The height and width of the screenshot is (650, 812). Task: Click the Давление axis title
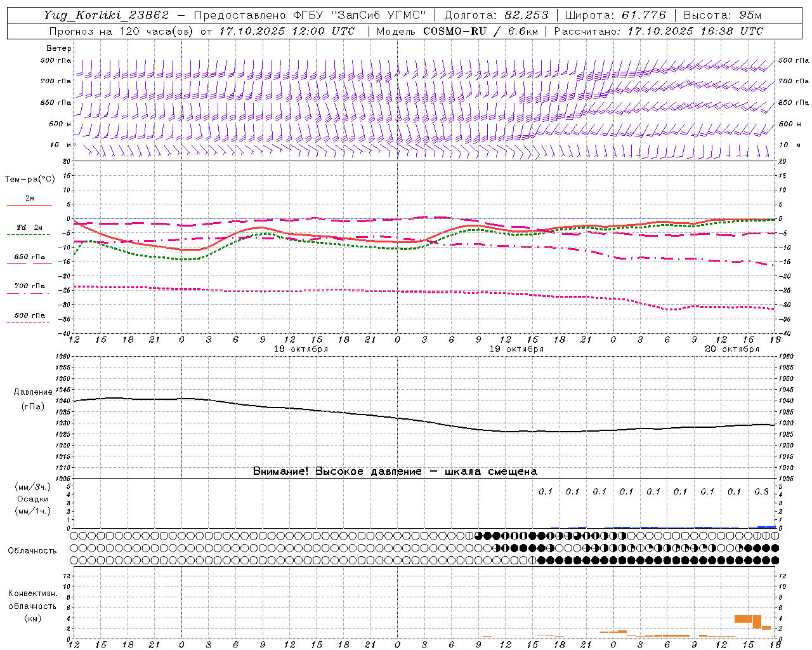(x=33, y=392)
